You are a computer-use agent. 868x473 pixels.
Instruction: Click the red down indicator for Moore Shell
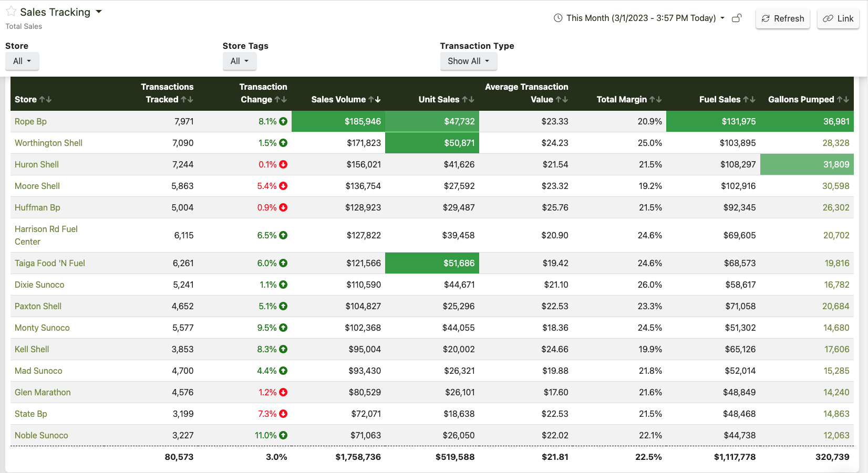tap(283, 186)
